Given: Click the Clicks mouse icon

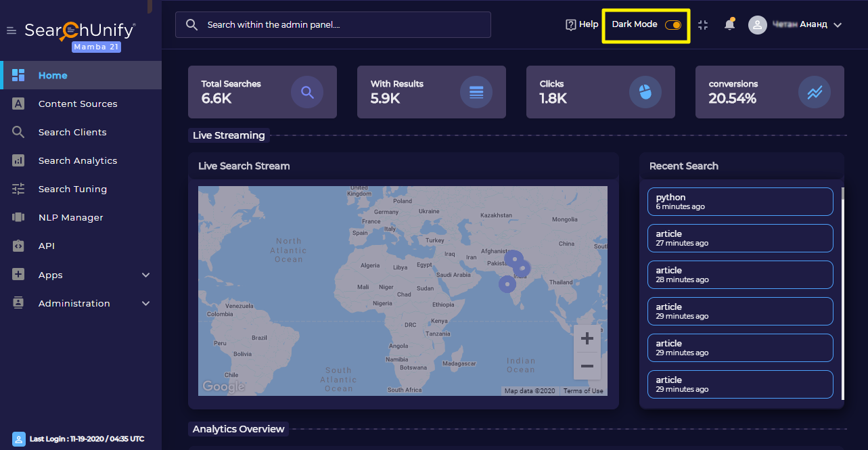Looking at the screenshot, I should 645,93.
